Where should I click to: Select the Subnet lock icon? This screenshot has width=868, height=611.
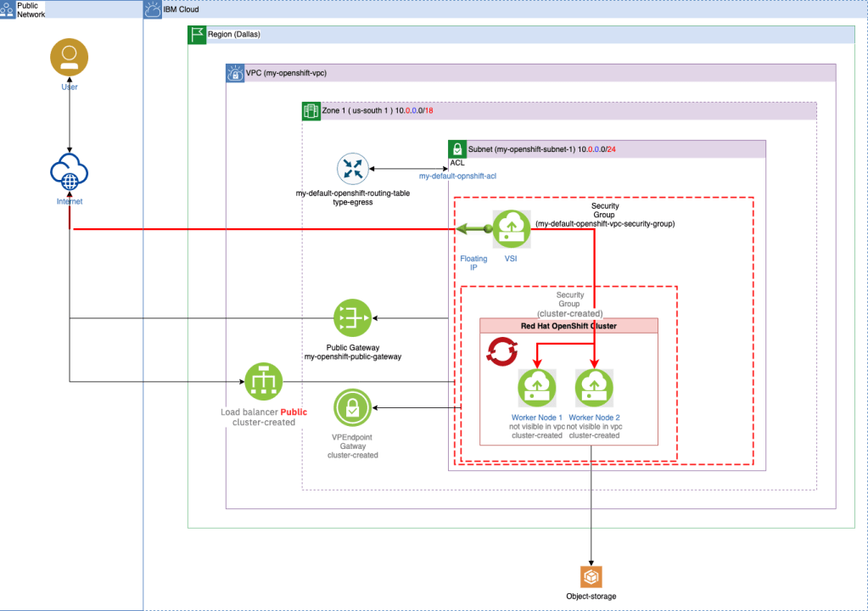coord(457,149)
